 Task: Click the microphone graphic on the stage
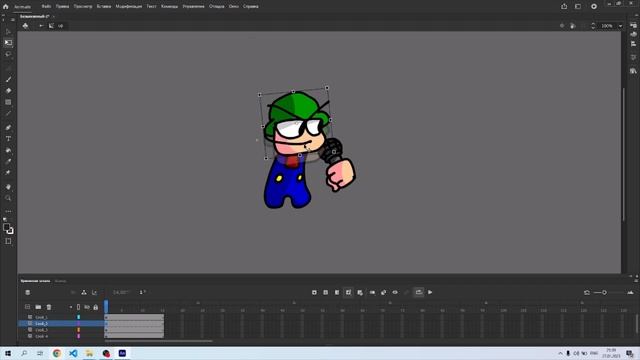point(331,149)
